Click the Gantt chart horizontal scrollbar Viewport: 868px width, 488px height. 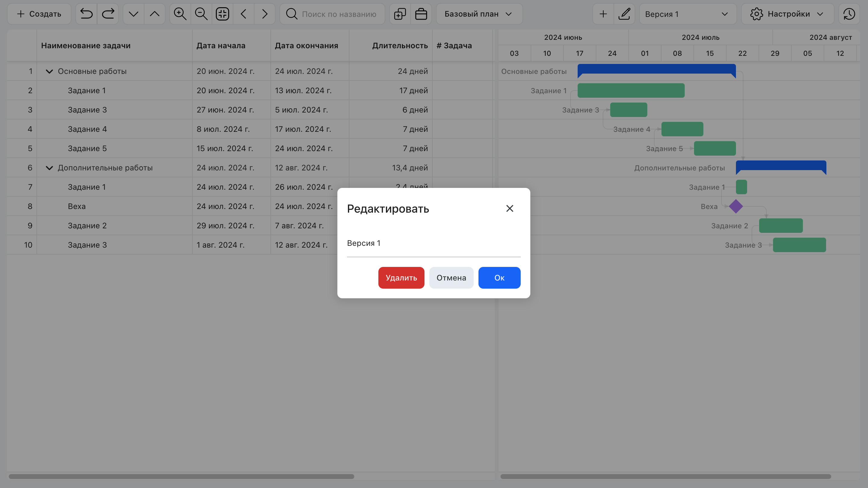tap(665, 477)
